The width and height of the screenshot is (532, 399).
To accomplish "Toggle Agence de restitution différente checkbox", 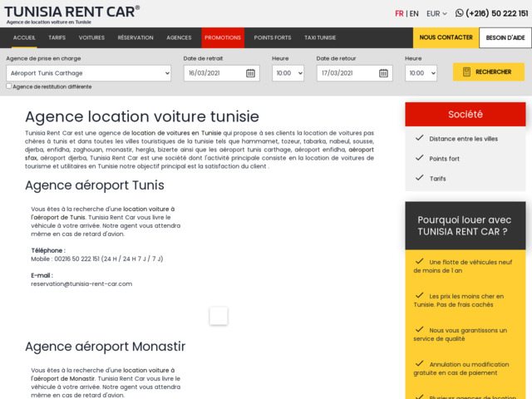I will 9,86.
